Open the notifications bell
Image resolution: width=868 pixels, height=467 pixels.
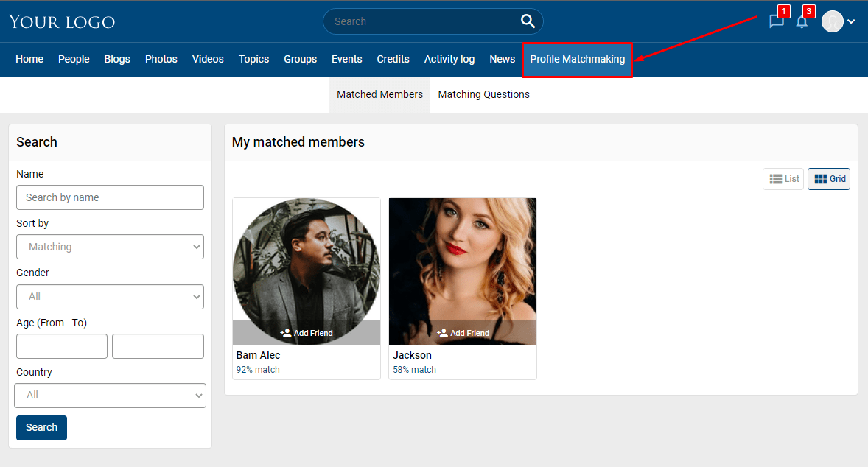(x=802, y=21)
